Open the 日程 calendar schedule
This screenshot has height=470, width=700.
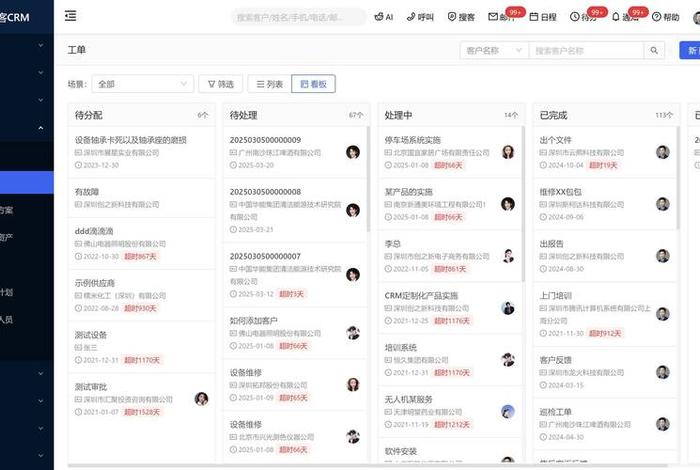pos(543,17)
